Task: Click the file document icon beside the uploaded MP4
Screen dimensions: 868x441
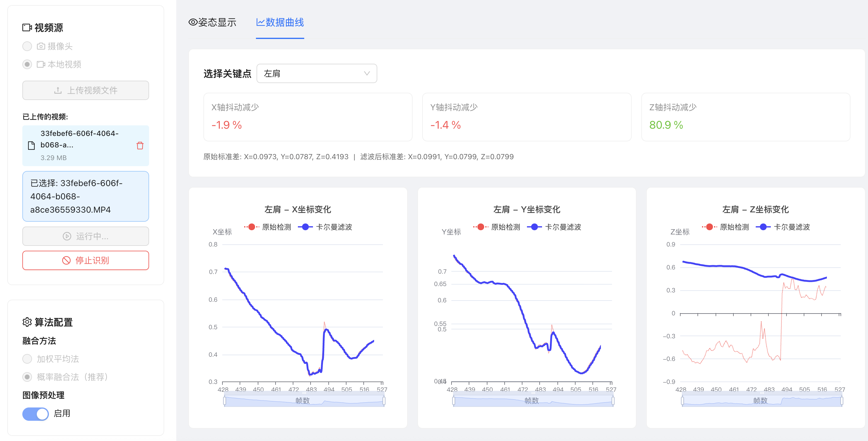Action: [x=31, y=146]
